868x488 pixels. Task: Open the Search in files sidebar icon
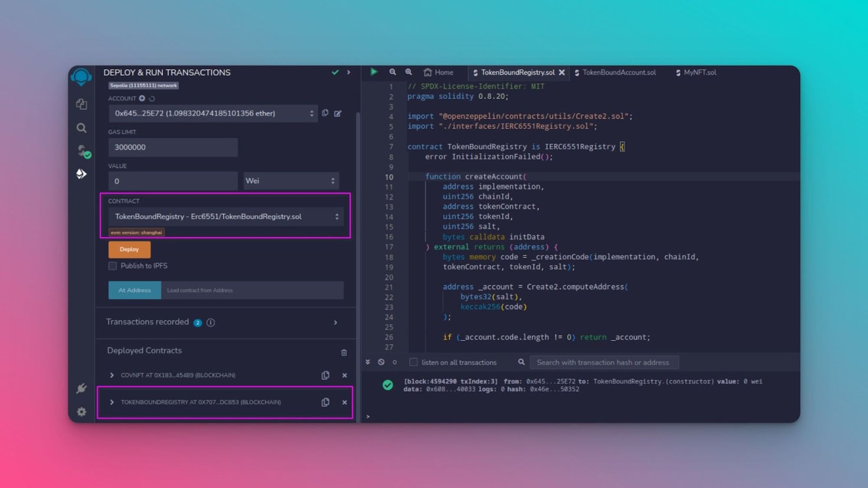tap(81, 128)
